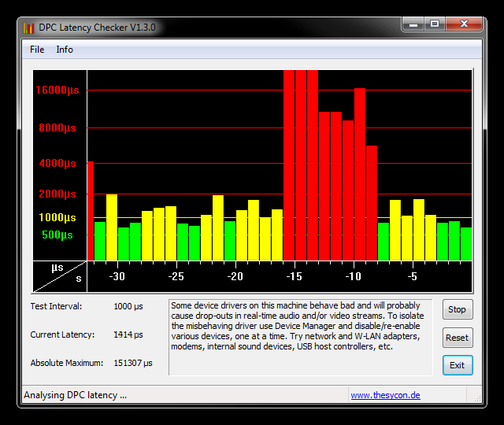This screenshot has width=504, height=425.
Task: Click the 500µs green axis label
Action: [x=57, y=235]
